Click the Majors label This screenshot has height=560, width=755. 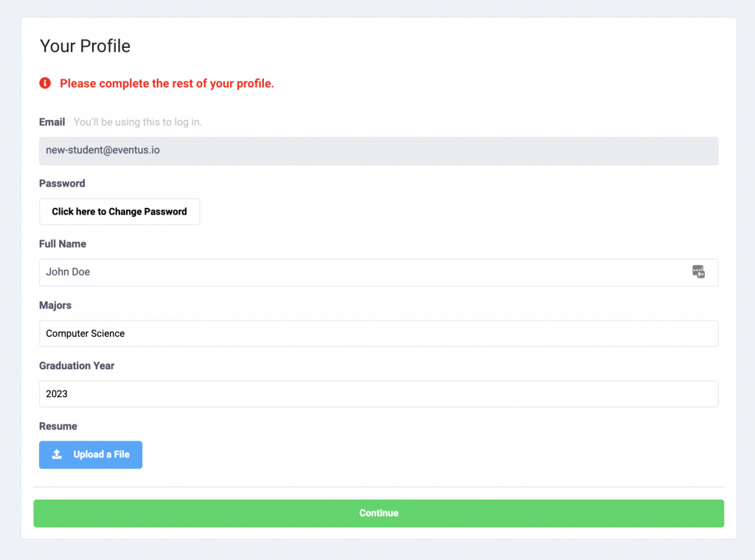[55, 306]
